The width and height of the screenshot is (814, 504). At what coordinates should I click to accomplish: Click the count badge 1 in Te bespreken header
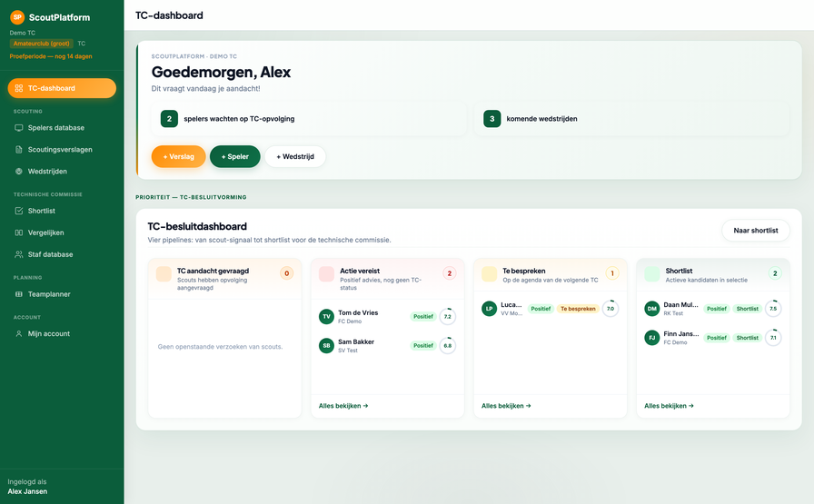[612, 273]
